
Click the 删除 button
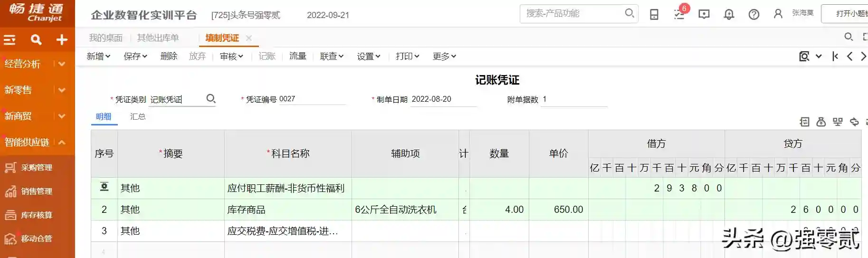coord(169,57)
